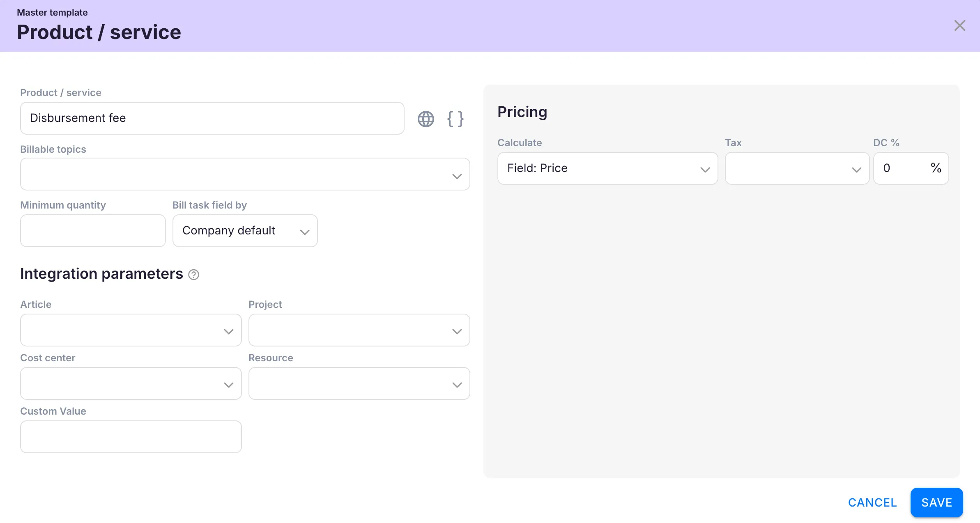Click the Integration parameters help icon
The image size is (980, 523).
pos(193,274)
